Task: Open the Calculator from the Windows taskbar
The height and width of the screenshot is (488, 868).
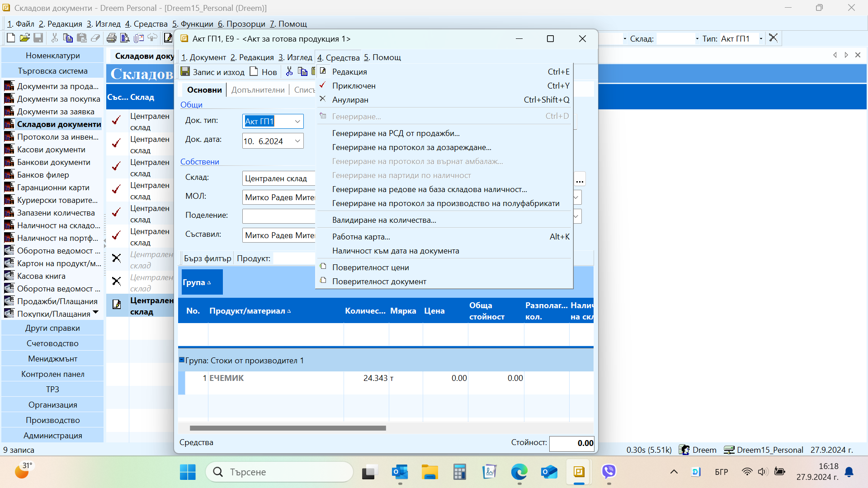Action: (459, 472)
